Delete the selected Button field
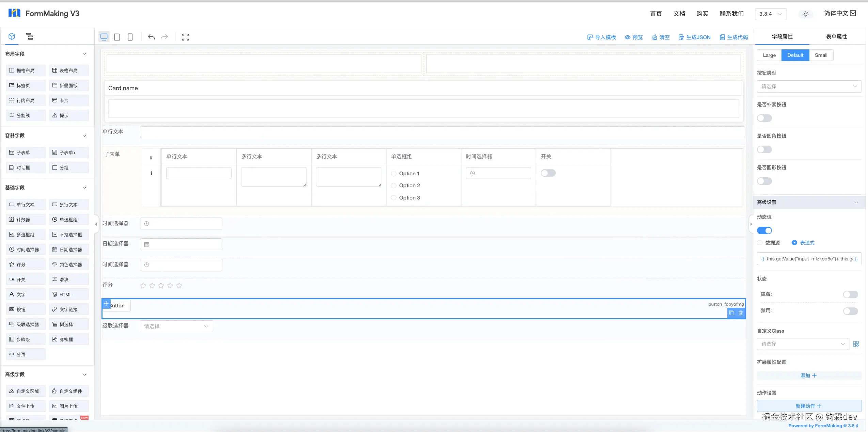The width and height of the screenshot is (868, 432). coord(741,313)
